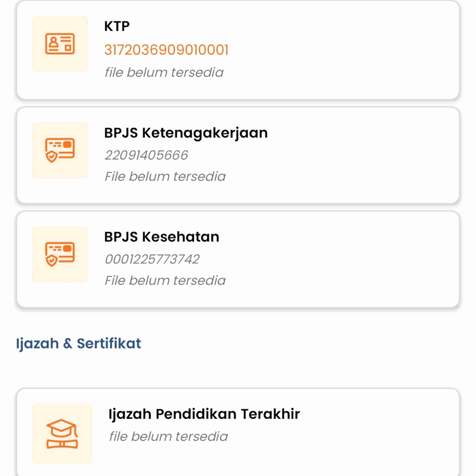
Task: Click the orange KTP number 3172036909010001
Action: pos(166,50)
